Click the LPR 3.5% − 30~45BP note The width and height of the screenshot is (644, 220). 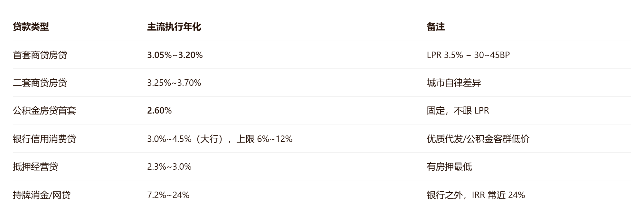tap(468, 55)
